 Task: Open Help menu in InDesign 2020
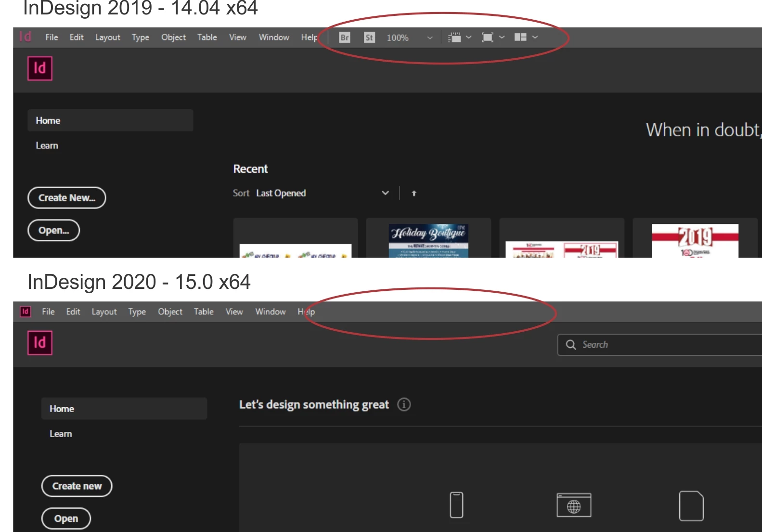coord(306,311)
